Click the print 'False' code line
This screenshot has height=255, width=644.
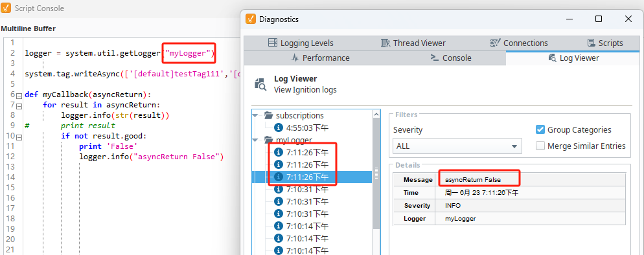[x=108, y=146]
